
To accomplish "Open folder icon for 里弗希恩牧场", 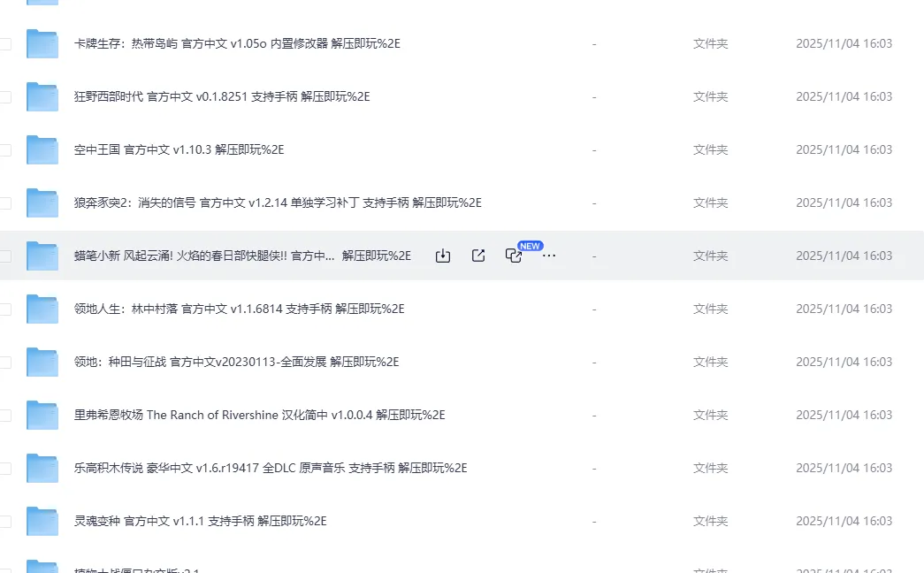I will tap(42, 415).
